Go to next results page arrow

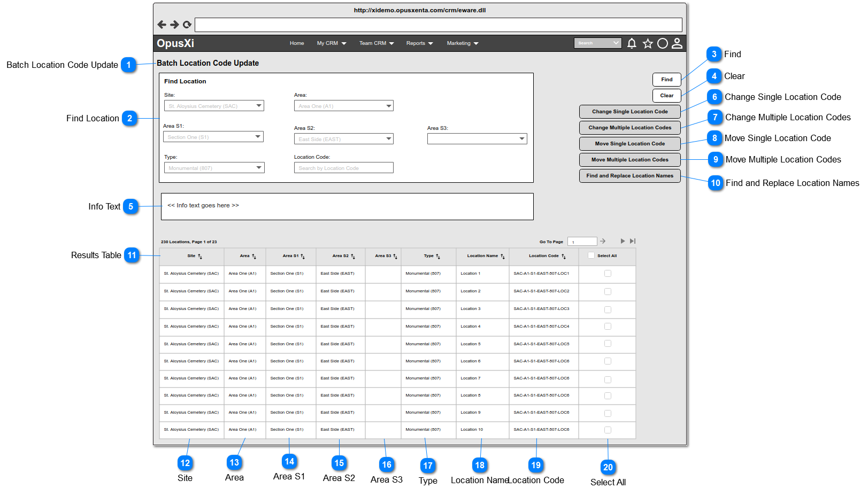click(x=623, y=241)
